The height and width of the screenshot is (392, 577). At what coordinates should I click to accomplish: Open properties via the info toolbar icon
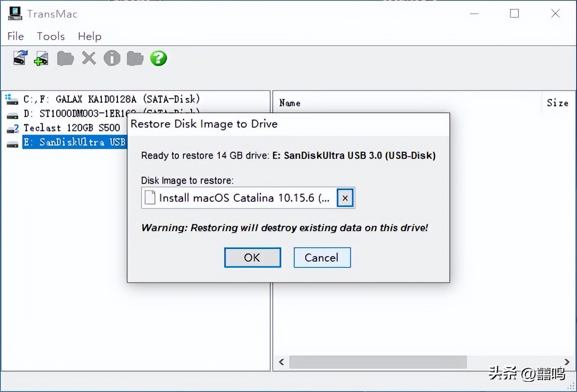[112, 58]
